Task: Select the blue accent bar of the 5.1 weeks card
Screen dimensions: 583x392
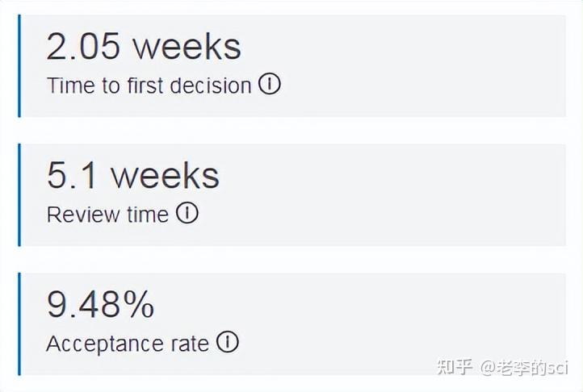Action: (19, 194)
